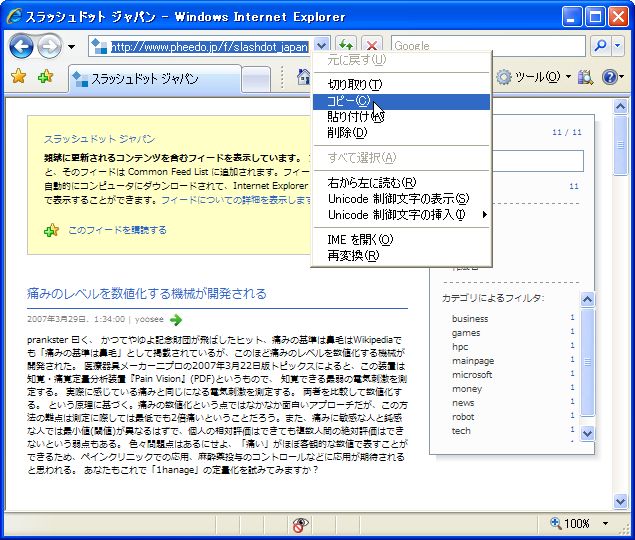Select Unicode 制御文字の表示(S) menu item

pyautogui.click(x=401, y=198)
